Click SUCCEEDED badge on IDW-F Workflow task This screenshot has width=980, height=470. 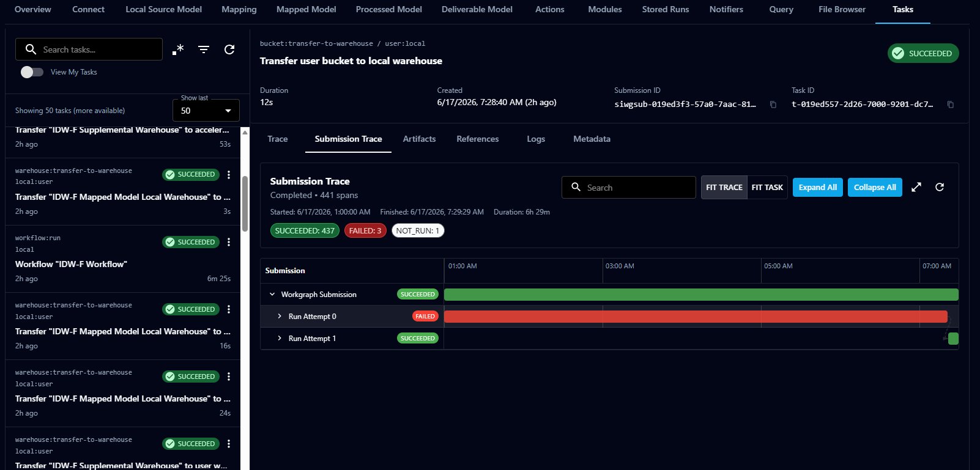(x=190, y=242)
